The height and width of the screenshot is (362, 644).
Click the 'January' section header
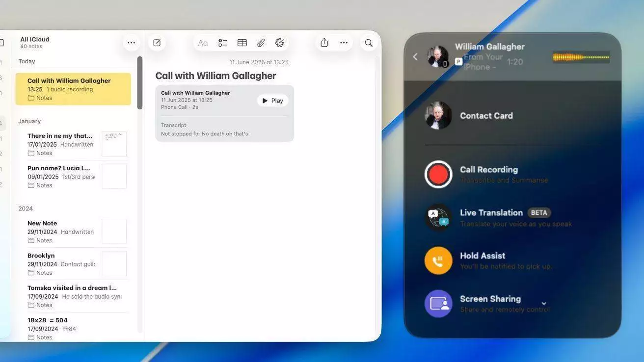click(x=29, y=121)
